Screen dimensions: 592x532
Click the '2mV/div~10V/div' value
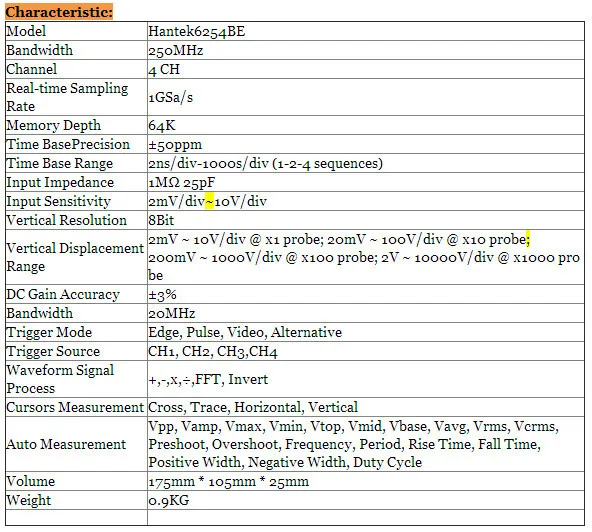point(208,201)
